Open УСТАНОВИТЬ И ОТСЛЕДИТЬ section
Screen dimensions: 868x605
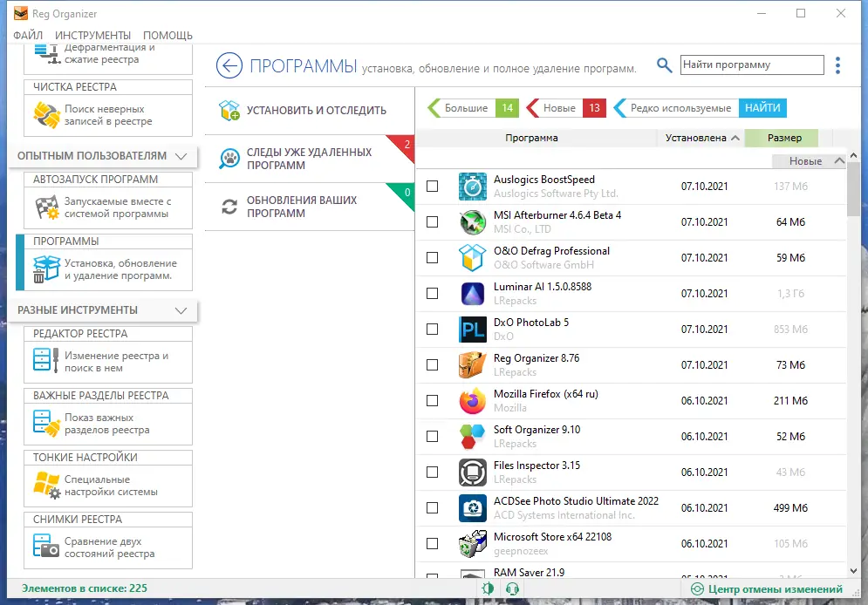coord(310,111)
